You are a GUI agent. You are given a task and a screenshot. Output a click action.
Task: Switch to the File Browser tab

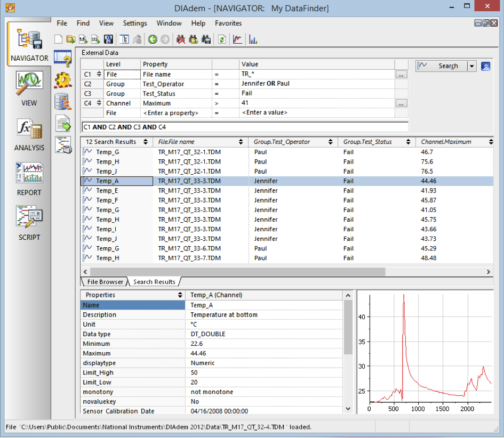click(105, 282)
